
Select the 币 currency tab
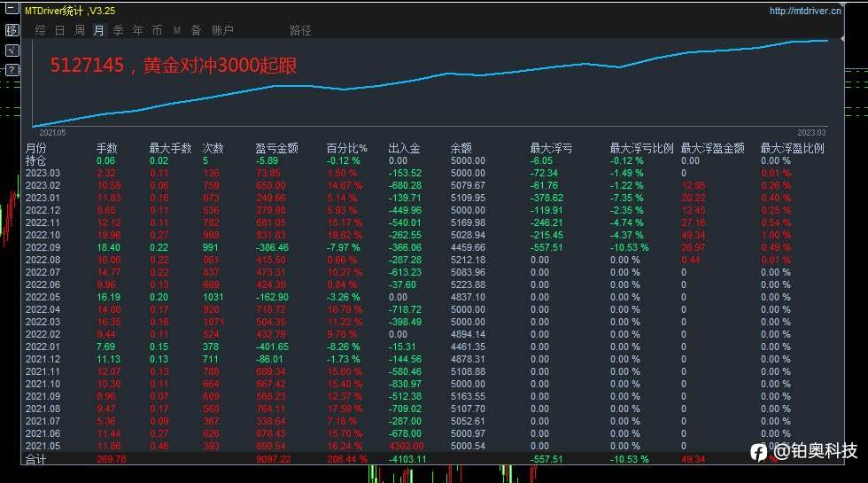tap(158, 30)
